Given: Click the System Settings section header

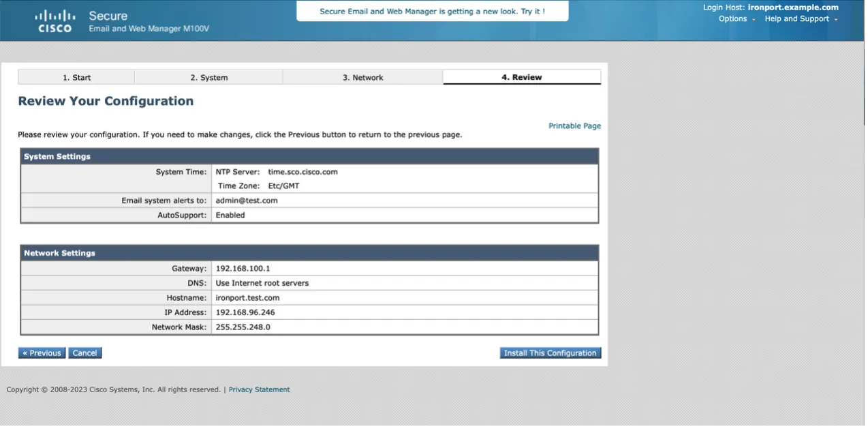Looking at the screenshot, I should point(57,157).
